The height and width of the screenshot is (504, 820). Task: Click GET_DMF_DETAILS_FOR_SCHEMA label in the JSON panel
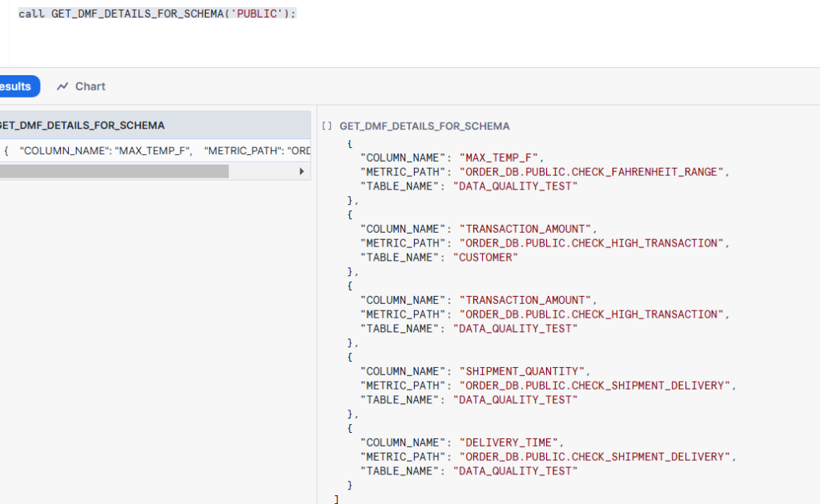pos(425,126)
